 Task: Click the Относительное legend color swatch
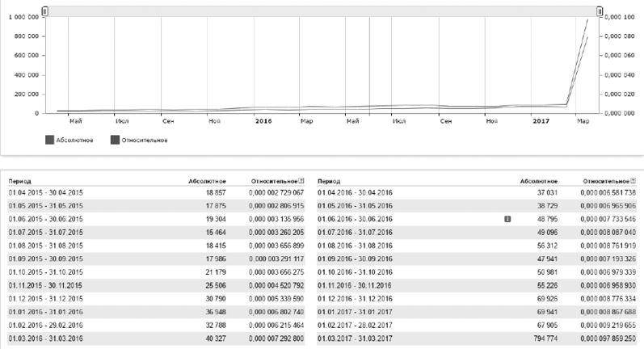[115, 140]
